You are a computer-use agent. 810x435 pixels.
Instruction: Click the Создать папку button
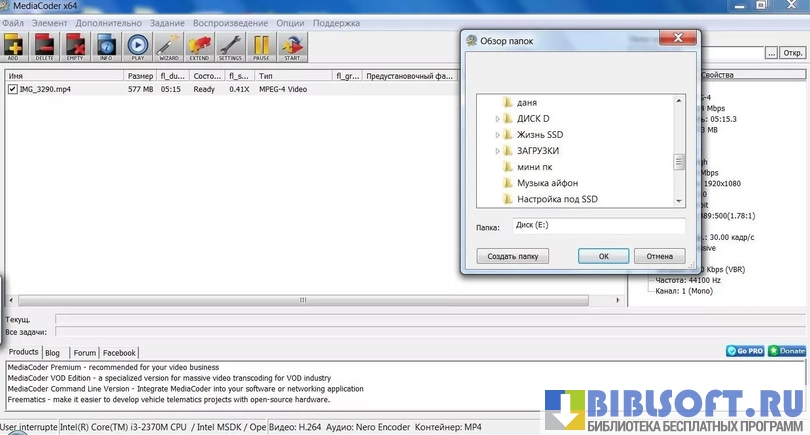point(513,256)
